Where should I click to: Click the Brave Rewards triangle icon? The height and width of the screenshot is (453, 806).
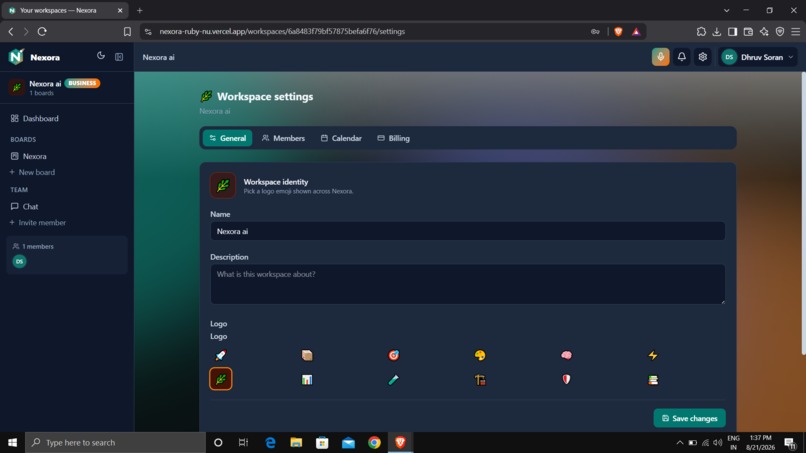636,31
